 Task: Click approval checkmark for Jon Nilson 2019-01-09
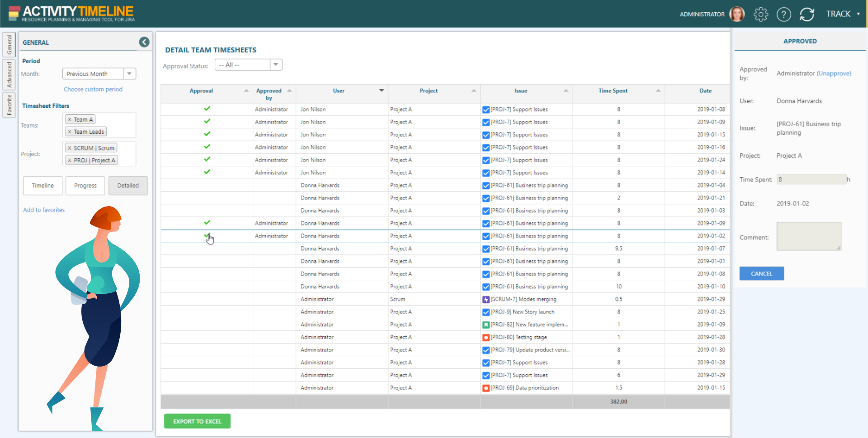pos(207,121)
